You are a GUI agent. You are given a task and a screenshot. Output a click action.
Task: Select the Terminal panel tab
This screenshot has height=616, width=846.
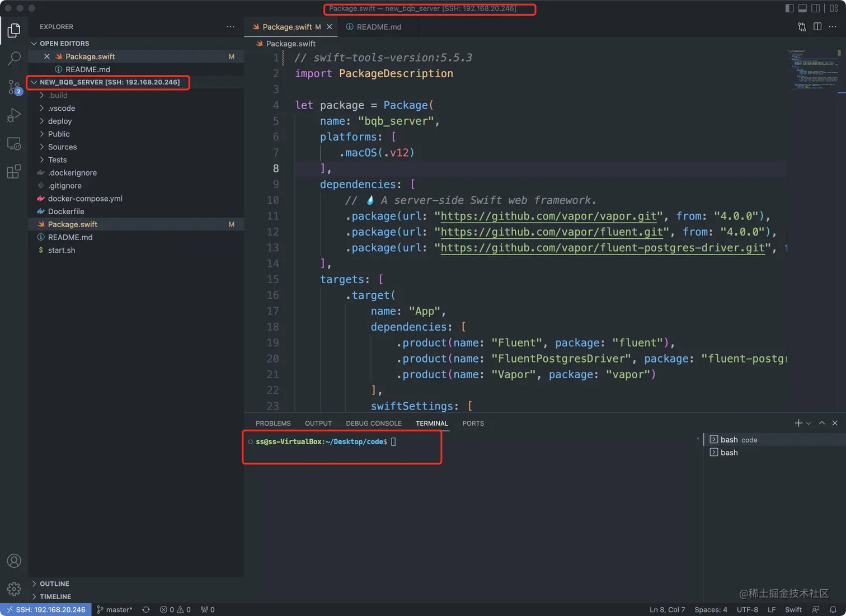pos(432,424)
